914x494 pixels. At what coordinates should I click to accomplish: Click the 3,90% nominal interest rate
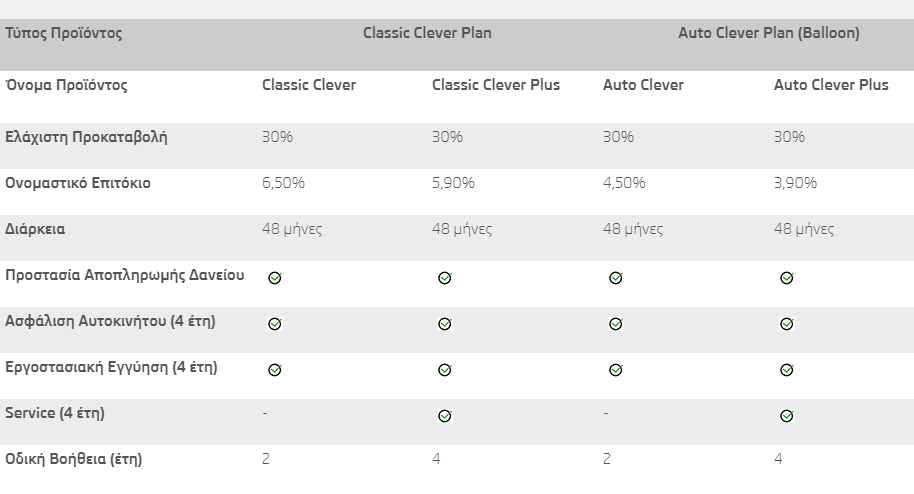pos(795,183)
